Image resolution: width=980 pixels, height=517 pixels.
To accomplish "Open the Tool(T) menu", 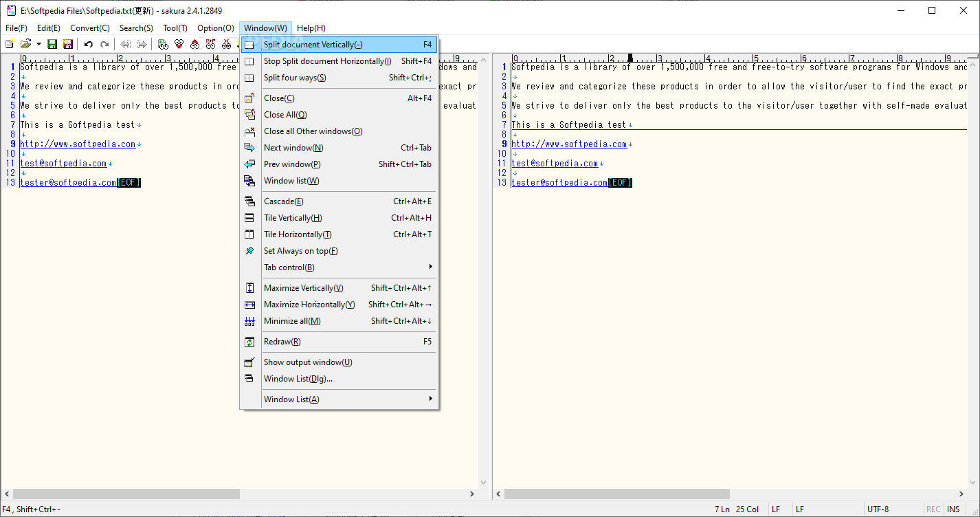I will pyautogui.click(x=175, y=28).
